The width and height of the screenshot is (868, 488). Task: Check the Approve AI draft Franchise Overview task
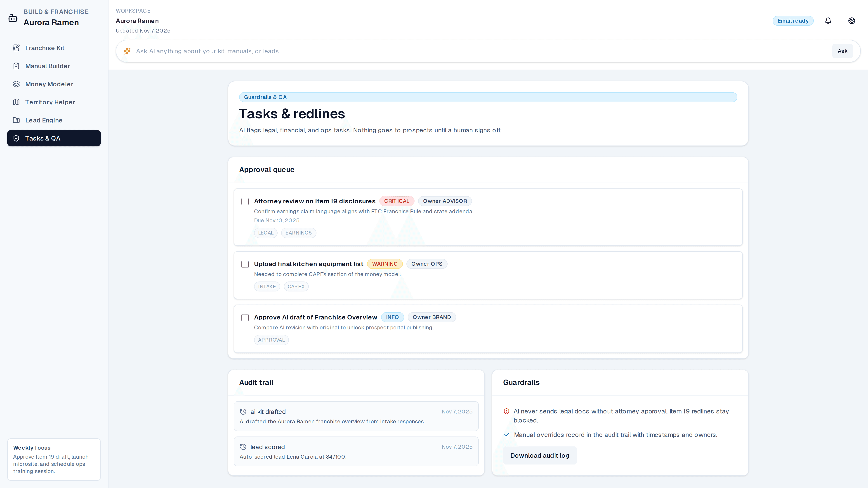[x=245, y=317]
